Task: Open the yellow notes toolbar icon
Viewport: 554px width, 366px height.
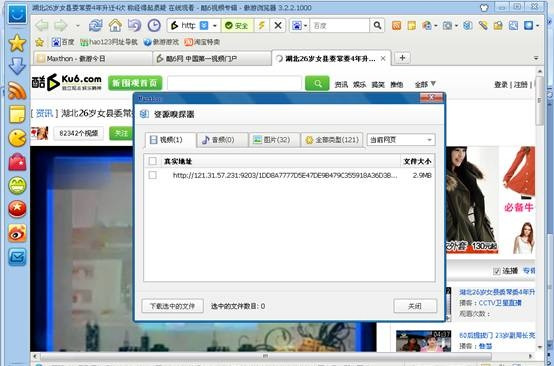Action: click(412, 25)
